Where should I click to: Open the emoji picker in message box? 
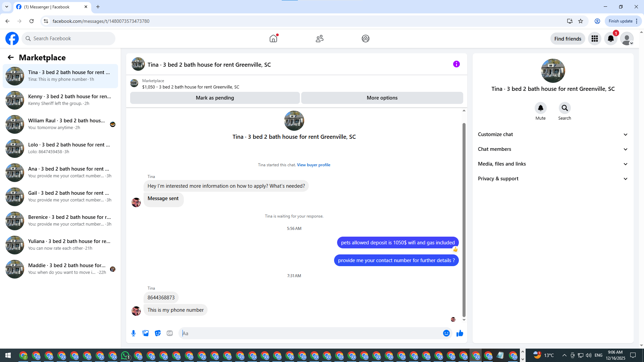coord(446,333)
